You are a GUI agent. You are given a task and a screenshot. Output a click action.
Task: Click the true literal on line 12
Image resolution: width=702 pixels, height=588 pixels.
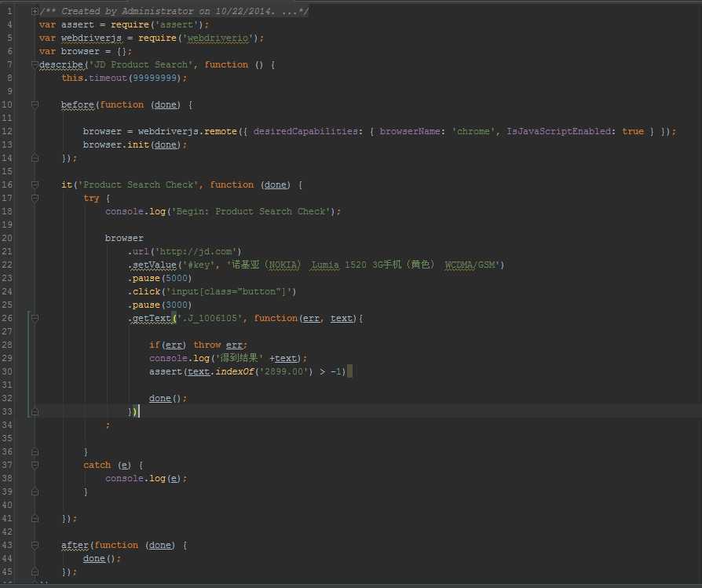[x=633, y=131]
